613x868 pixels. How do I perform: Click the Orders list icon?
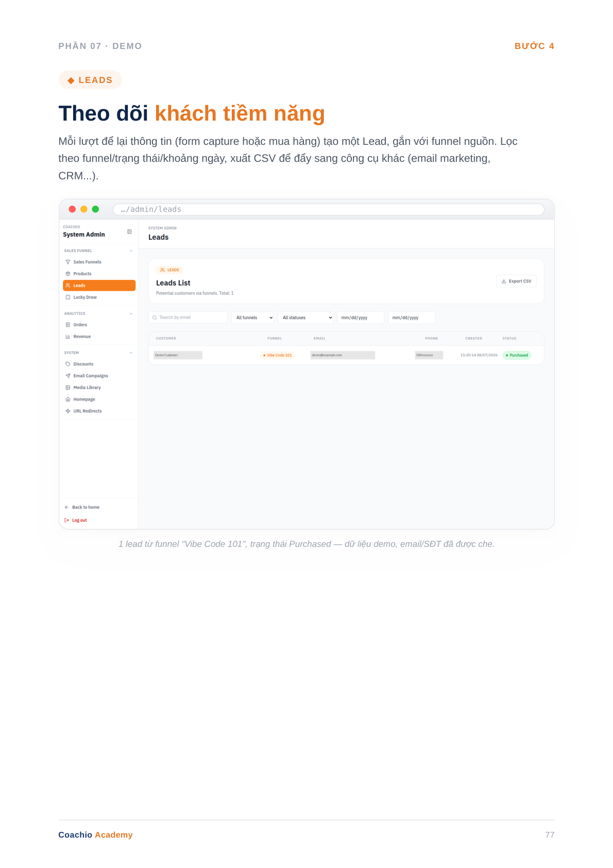pyautogui.click(x=67, y=325)
